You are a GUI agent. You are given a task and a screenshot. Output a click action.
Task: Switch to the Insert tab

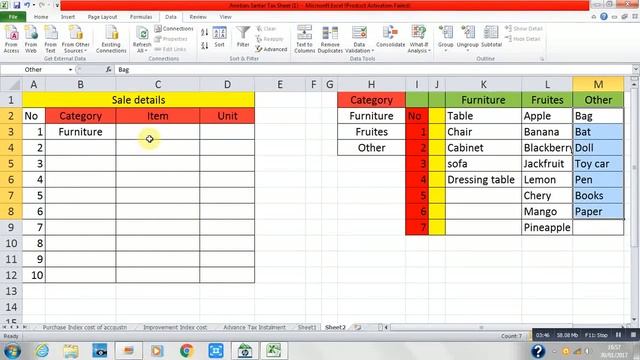68,17
